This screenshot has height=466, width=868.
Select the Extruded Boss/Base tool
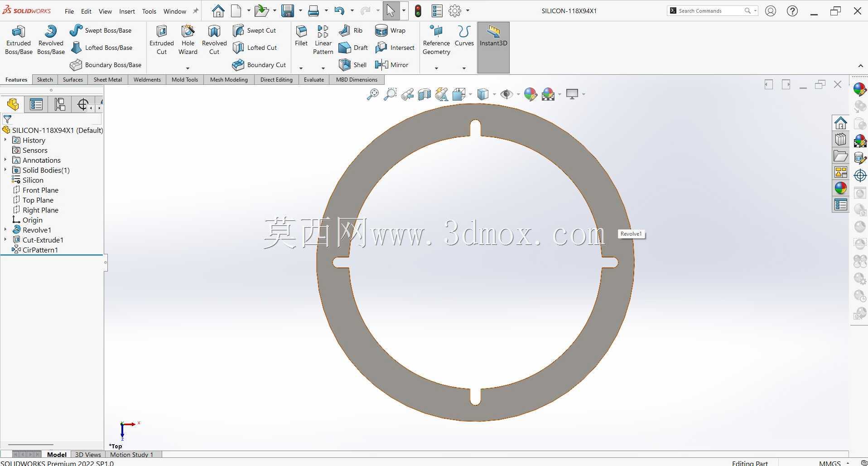[19, 40]
